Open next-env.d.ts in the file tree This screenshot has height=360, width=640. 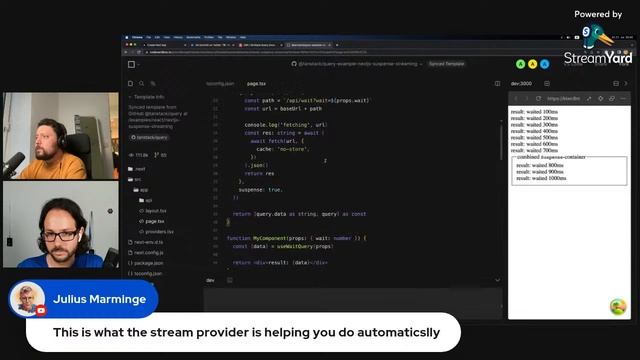tap(146, 242)
